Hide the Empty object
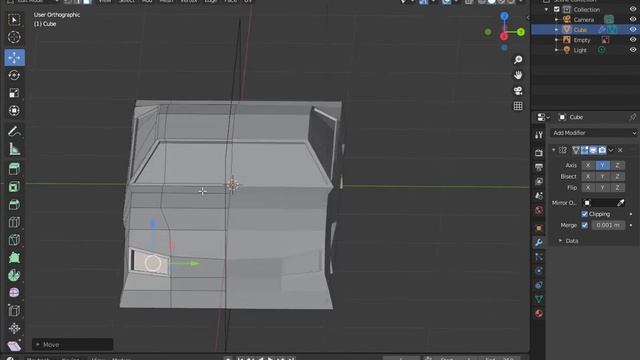This screenshot has width=640, height=360. (x=633, y=40)
